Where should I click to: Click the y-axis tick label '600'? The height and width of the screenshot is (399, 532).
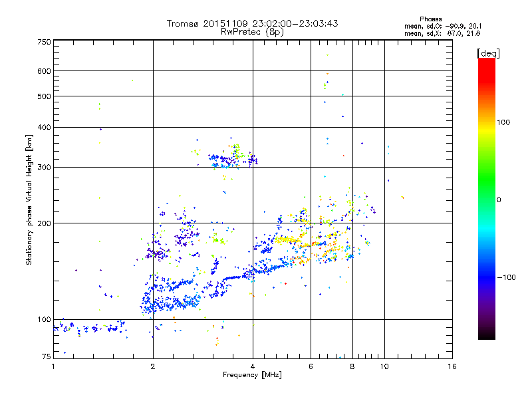(x=44, y=71)
